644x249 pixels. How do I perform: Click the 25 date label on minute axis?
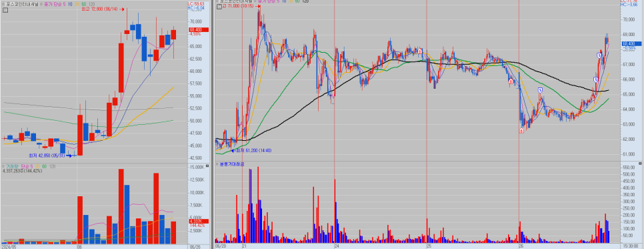pos(429,246)
